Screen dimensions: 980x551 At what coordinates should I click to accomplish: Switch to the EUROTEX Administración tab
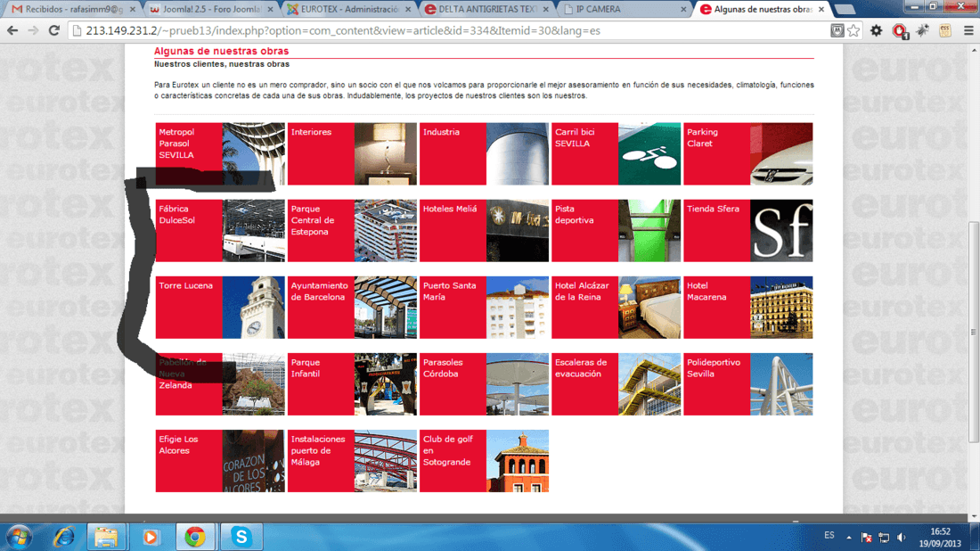tap(348, 10)
